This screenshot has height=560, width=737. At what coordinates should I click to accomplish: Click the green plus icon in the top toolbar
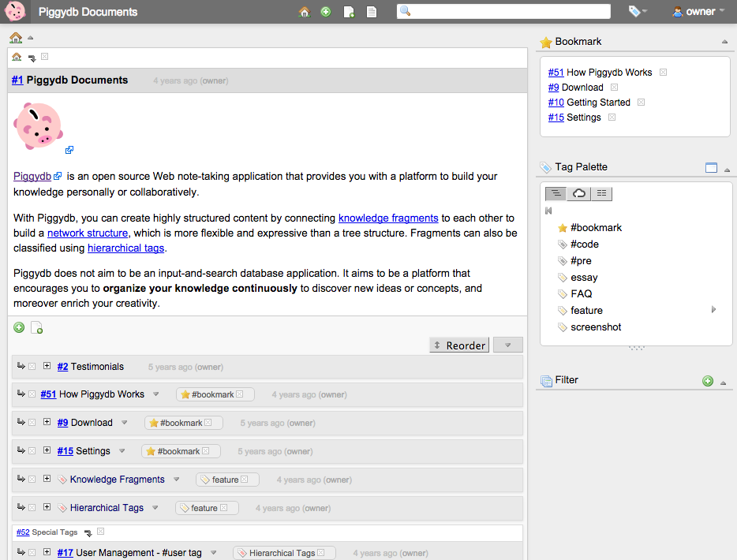(326, 12)
